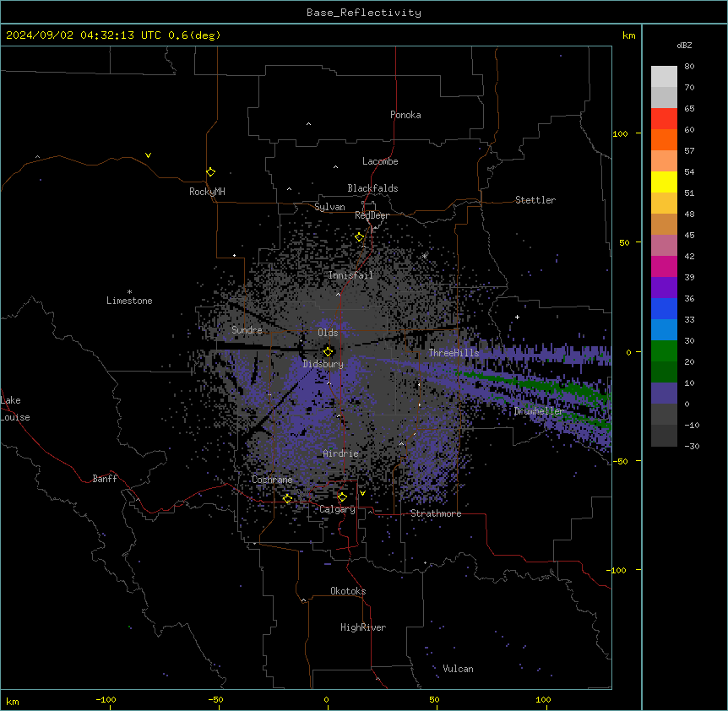Click the Base_Reflectivity title text
Screen dimensions: 728x711
[x=364, y=13]
